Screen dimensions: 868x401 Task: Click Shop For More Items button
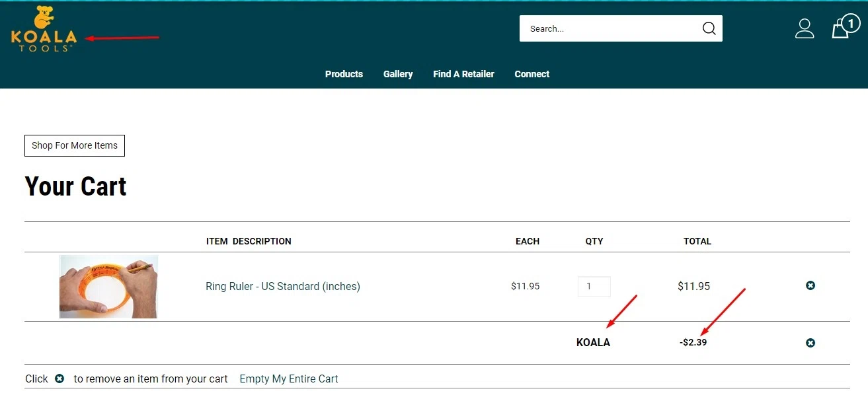[x=75, y=145]
